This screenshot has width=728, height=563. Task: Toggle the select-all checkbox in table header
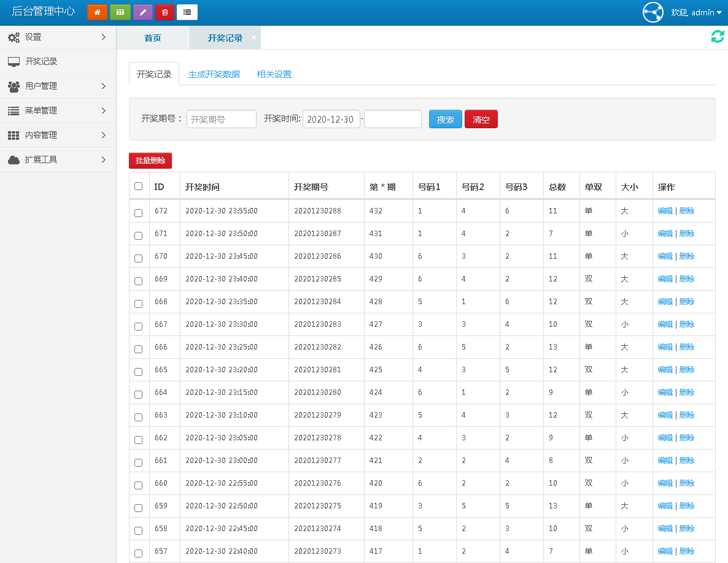(x=138, y=186)
